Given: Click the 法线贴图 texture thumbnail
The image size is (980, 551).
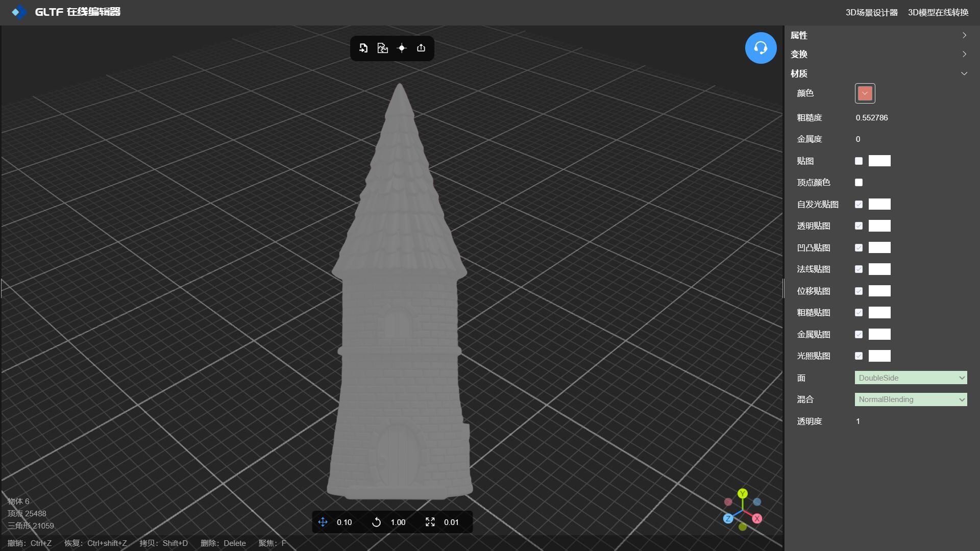Looking at the screenshot, I should click(x=879, y=269).
